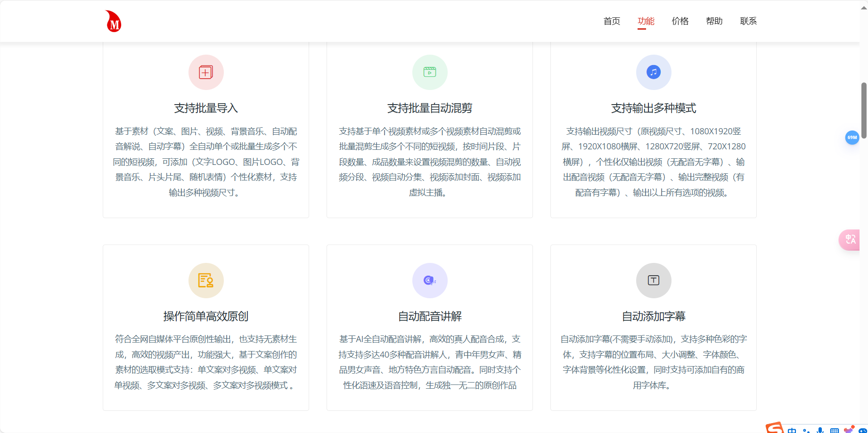Image resolution: width=868 pixels, height=433 pixels.
Task: Click the 联系 navigation link
Action: click(748, 21)
